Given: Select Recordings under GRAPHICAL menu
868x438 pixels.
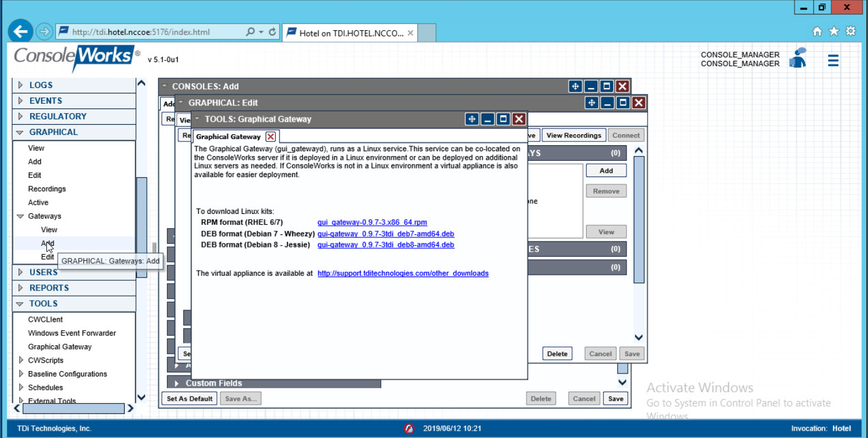Looking at the screenshot, I should (x=47, y=189).
